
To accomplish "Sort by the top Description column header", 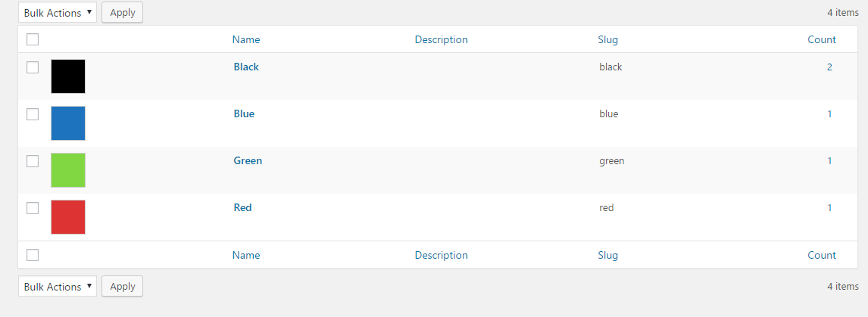I will pos(442,39).
